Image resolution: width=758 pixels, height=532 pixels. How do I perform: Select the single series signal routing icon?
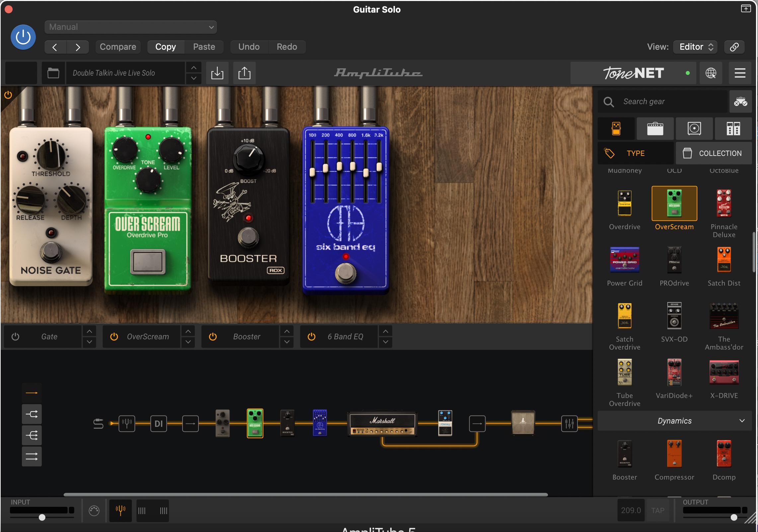32,393
